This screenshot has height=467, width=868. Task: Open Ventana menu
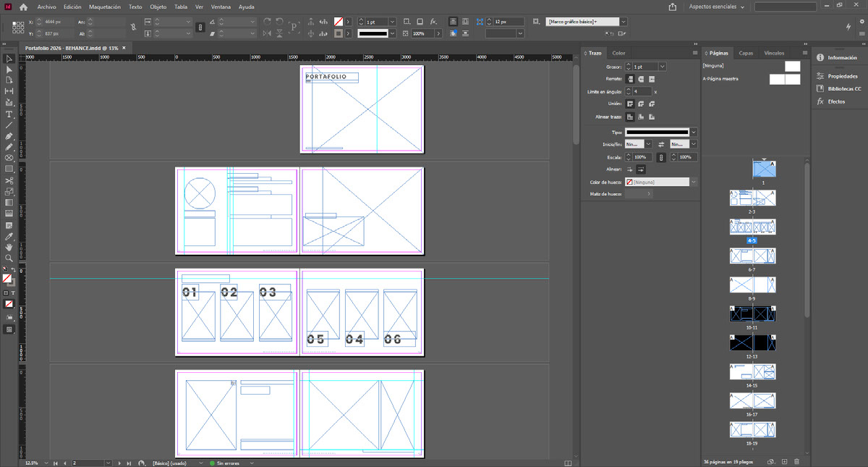click(221, 7)
